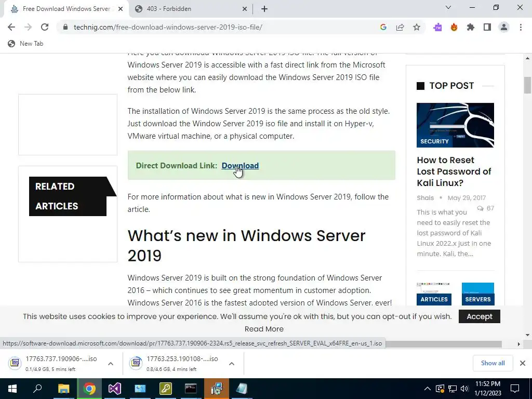Open the orange flame extension

tap(454, 27)
